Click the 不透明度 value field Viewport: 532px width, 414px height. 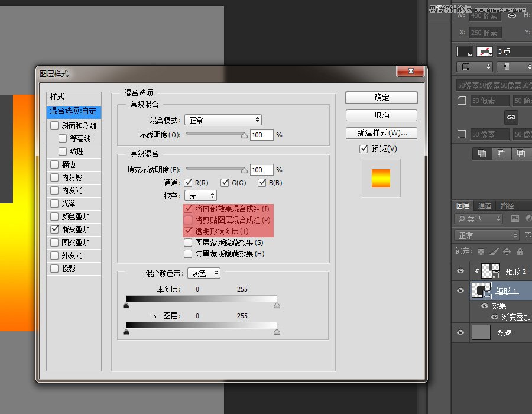[x=262, y=135]
